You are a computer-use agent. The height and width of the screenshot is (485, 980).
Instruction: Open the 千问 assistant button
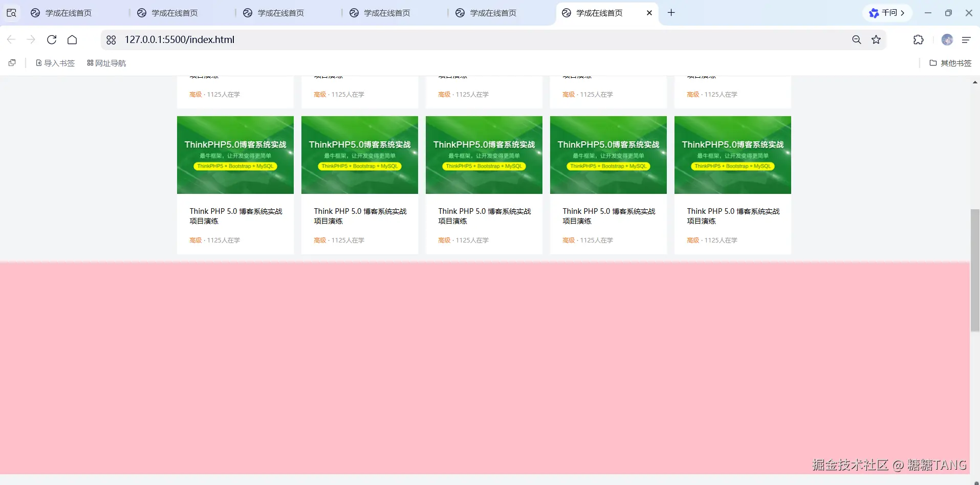887,13
